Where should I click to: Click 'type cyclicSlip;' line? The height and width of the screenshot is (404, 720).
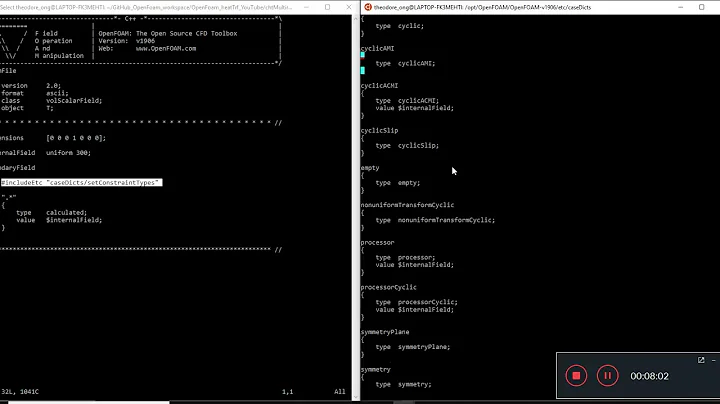[407, 146]
